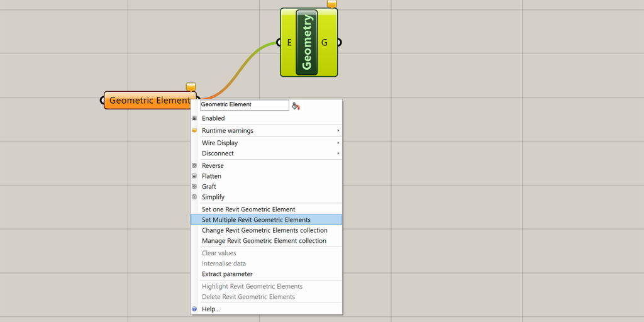The width and height of the screenshot is (644, 322).
Task: Click the paint bucket icon beside name field
Action: click(296, 106)
